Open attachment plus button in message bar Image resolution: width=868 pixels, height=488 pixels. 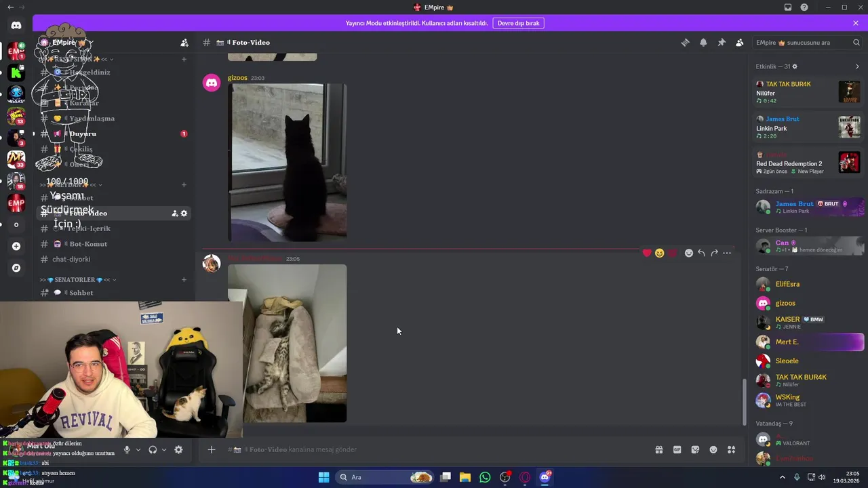tap(212, 449)
